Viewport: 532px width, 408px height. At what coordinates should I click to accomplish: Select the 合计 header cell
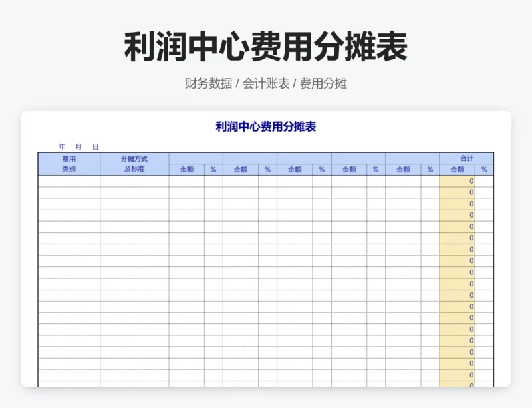[467, 158]
